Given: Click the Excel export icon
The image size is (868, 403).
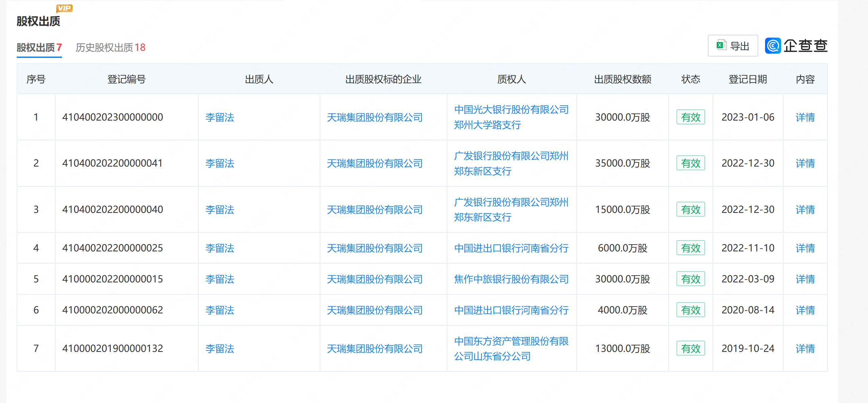Looking at the screenshot, I should point(721,45).
